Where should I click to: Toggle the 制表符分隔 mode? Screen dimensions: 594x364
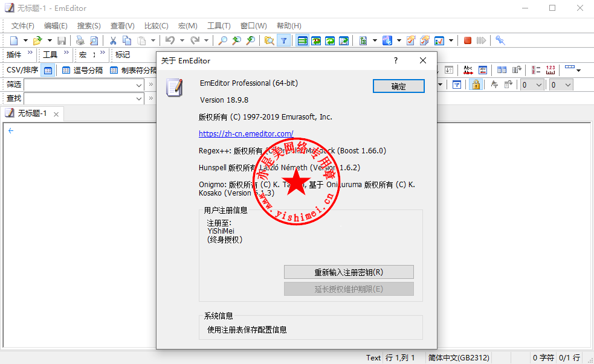[133, 70]
